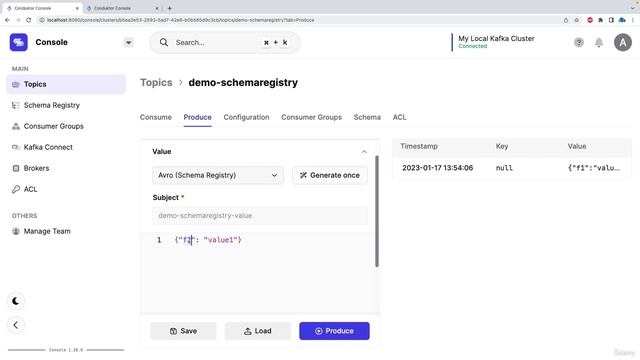Toggle dark mode moon icon
The width and height of the screenshot is (640, 360).
click(x=16, y=301)
